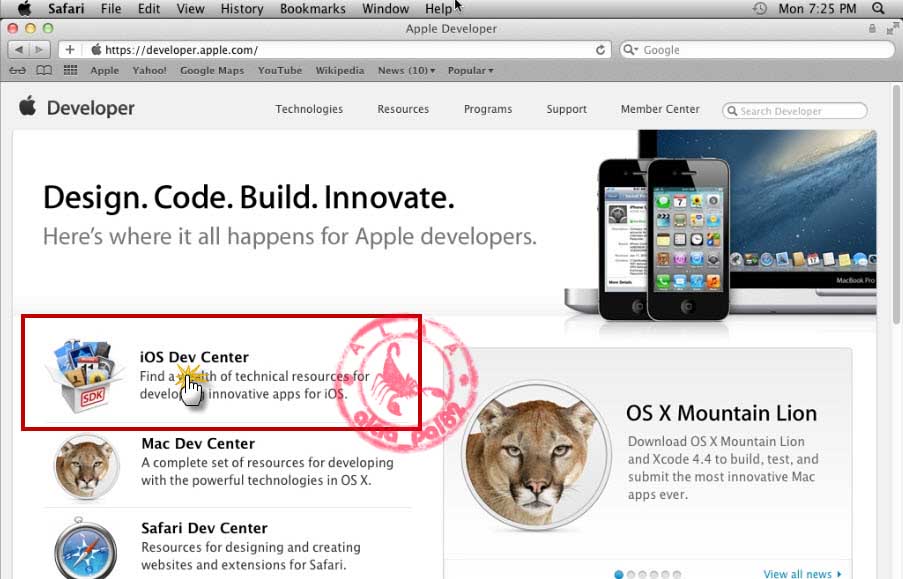Open the Bookmarks menu
903x579 pixels.
pyautogui.click(x=313, y=9)
